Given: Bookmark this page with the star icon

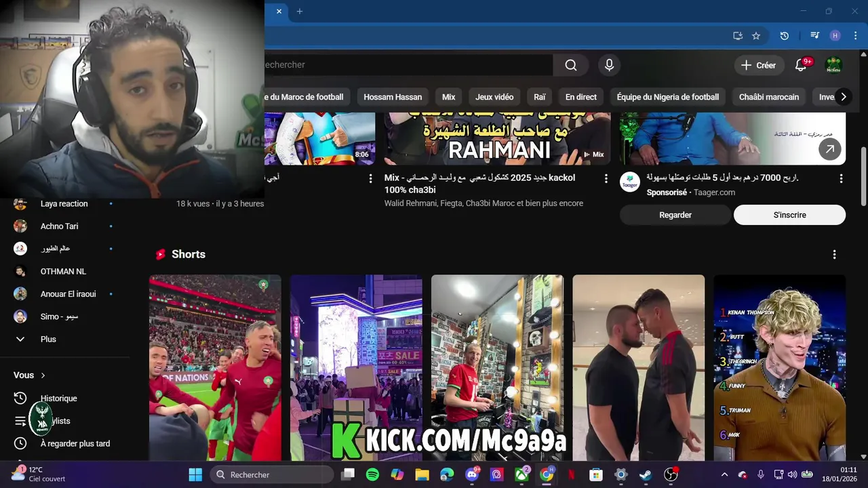Looking at the screenshot, I should 756,36.
